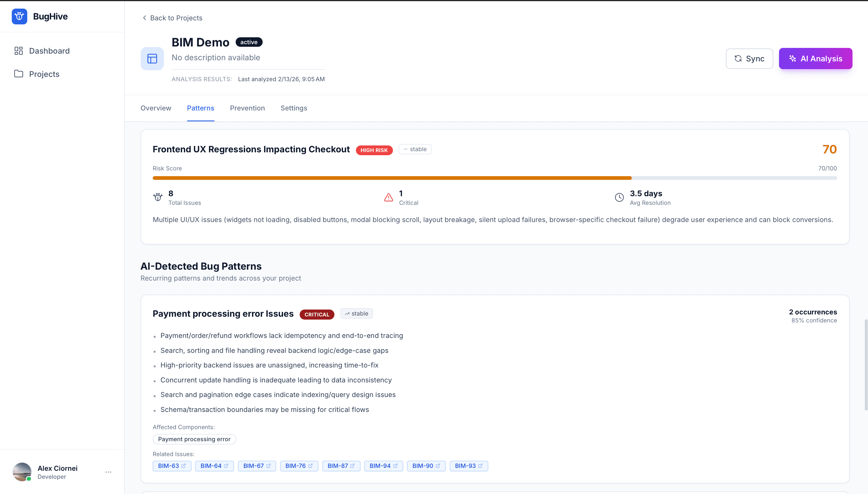Switch to the Overview tab
Viewport: 868px width, 494px height.
(x=156, y=108)
